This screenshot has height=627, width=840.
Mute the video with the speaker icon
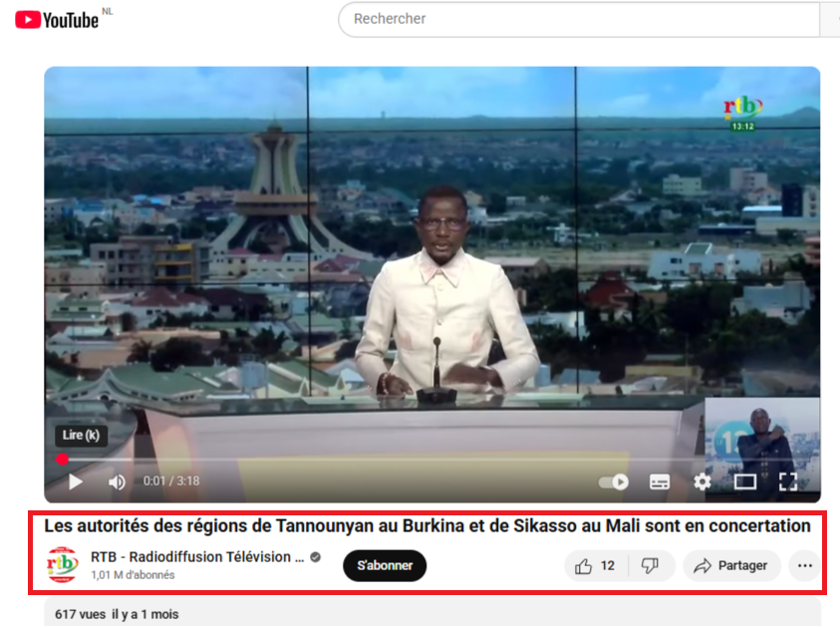pyautogui.click(x=117, y=482)
